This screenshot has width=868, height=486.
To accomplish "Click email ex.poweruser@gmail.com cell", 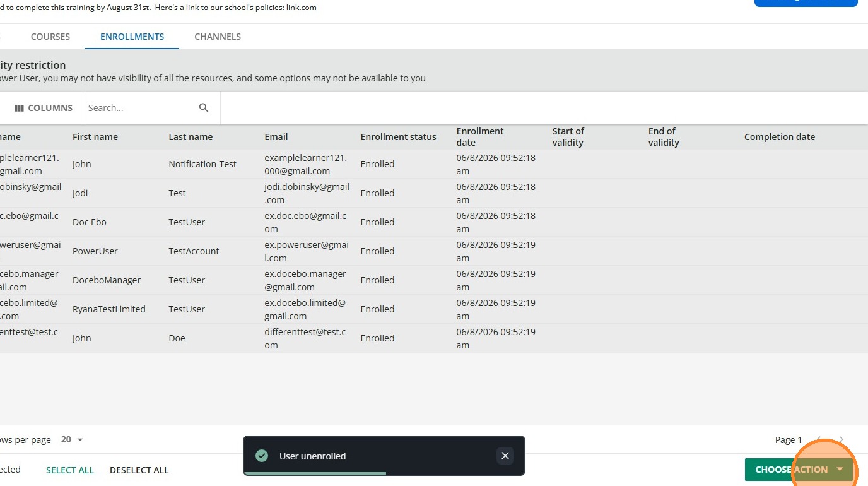I will pyautogui.click(x=307, y=251).
